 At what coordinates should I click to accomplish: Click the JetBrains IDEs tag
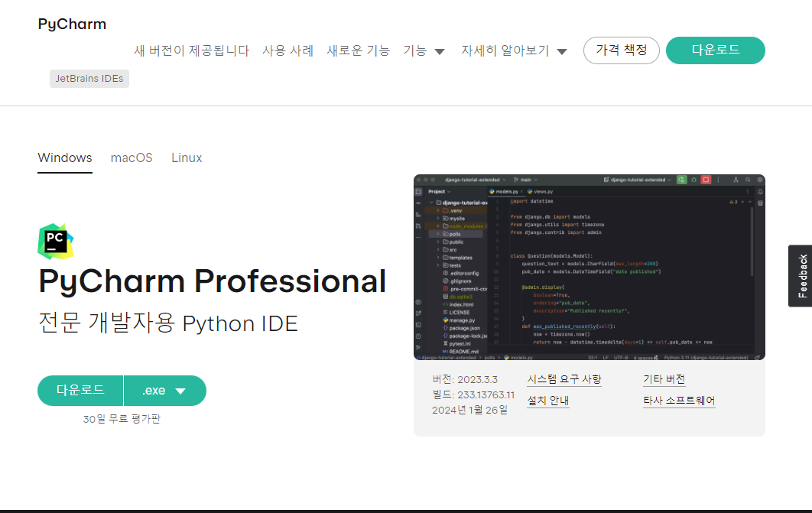click(89, 79)
